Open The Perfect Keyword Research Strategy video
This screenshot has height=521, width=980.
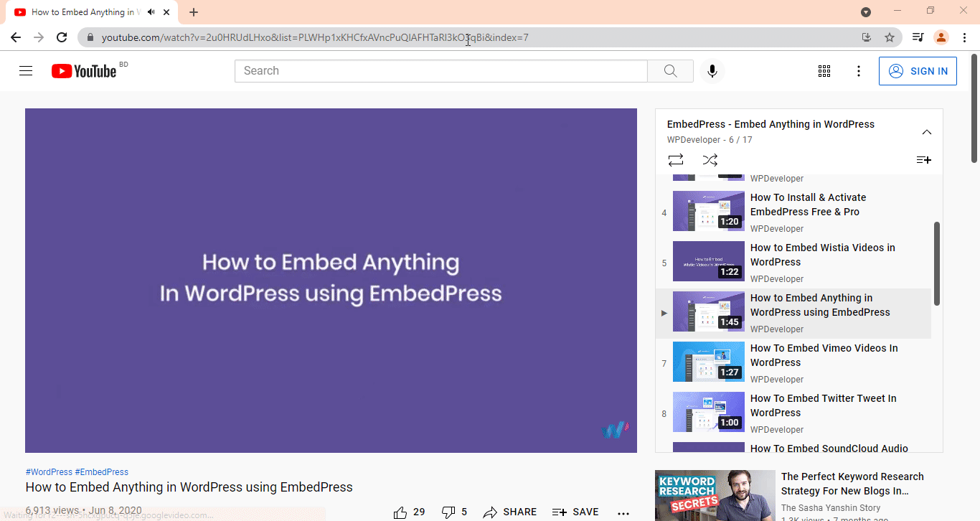coord(852,484)
